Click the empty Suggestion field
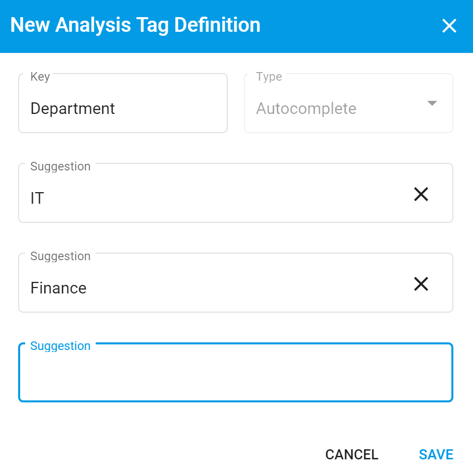Screen dimensions: 473x476 tap(236, 372)
